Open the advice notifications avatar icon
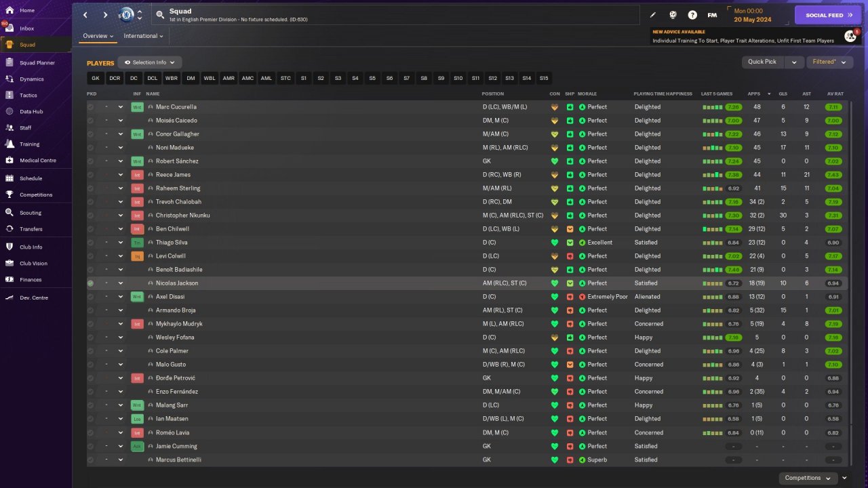868x488 pixels. (x=850, y=36)
